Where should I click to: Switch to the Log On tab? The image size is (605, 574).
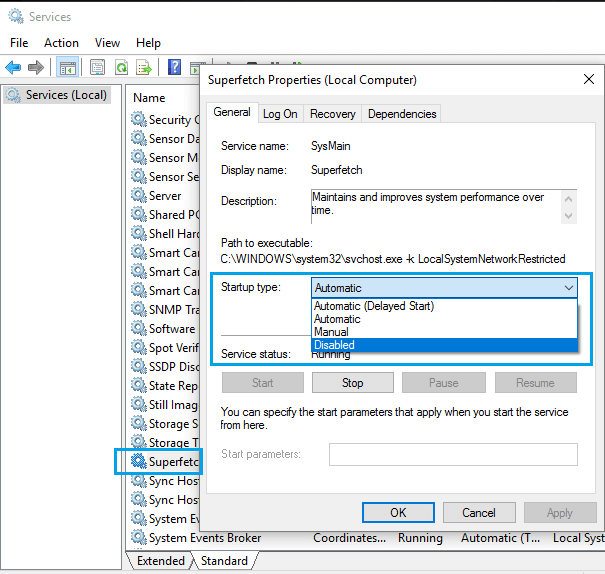point(280,114)
